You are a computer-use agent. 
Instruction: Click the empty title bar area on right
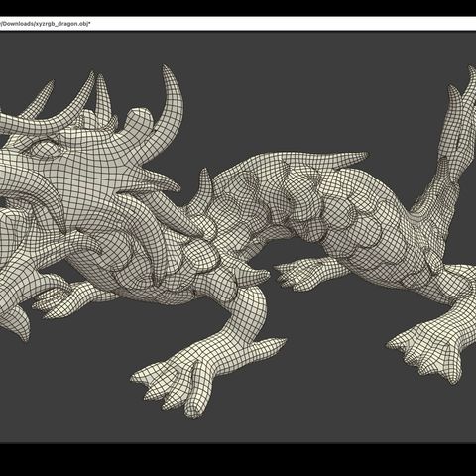[x=284, y=24]
